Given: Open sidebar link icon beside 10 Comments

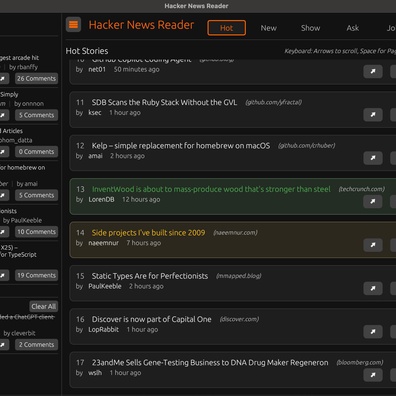Looking at the screenshot, I should 3,232.
